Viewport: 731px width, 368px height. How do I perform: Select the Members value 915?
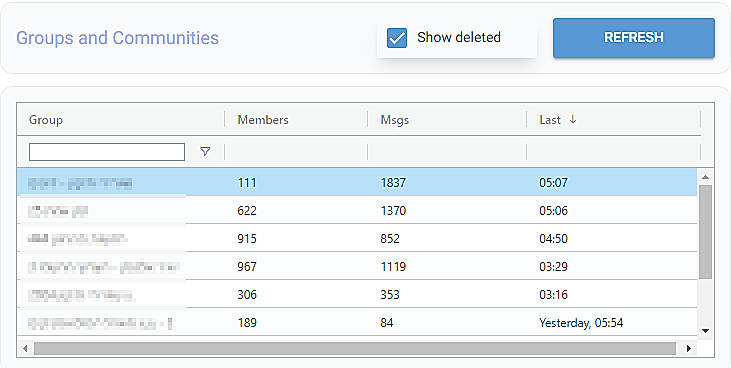[247, 238]
